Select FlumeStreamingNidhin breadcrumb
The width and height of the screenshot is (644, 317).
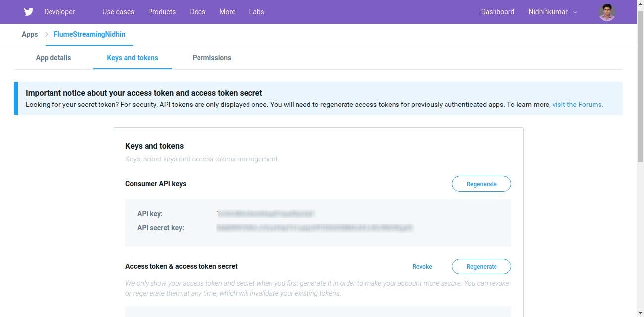(x=90, y=34)
